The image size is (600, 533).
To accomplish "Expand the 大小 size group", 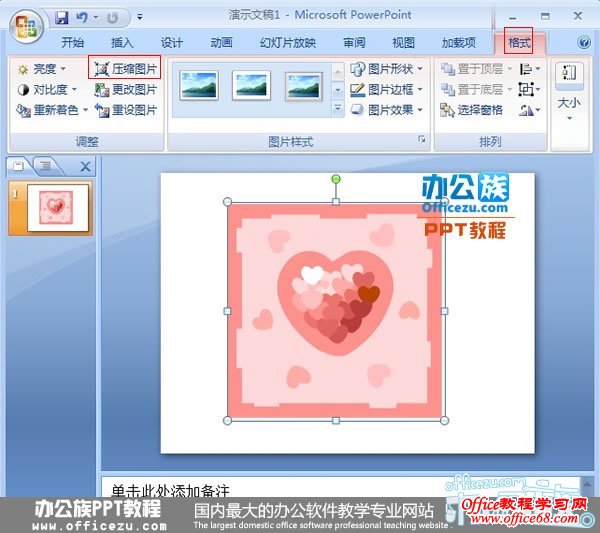I will coord(569,92).
